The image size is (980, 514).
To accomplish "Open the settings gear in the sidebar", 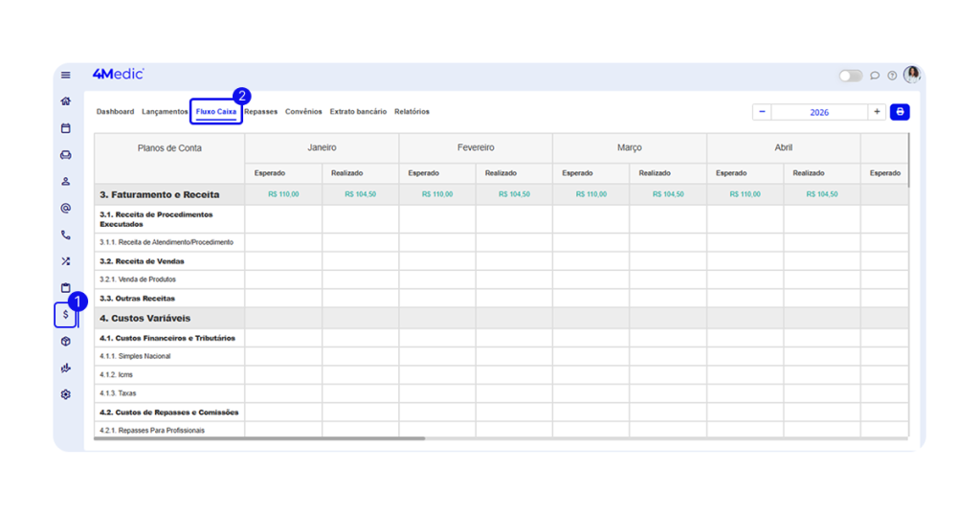I will [66, 394].
